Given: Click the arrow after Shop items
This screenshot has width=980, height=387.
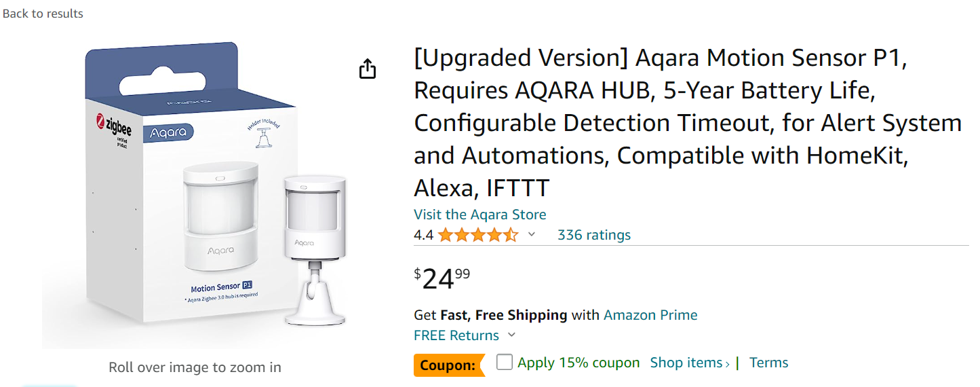Looking at the screenshot, I should 728,364.
